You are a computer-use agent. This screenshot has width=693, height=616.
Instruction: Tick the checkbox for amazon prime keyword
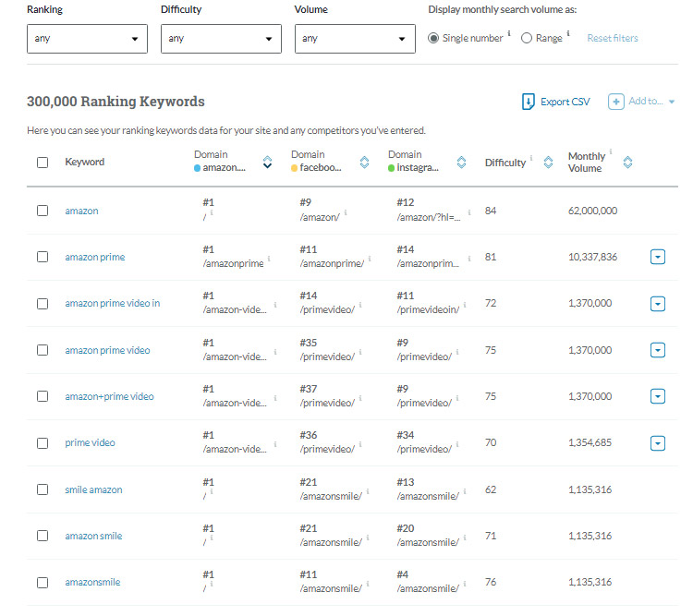43,257
